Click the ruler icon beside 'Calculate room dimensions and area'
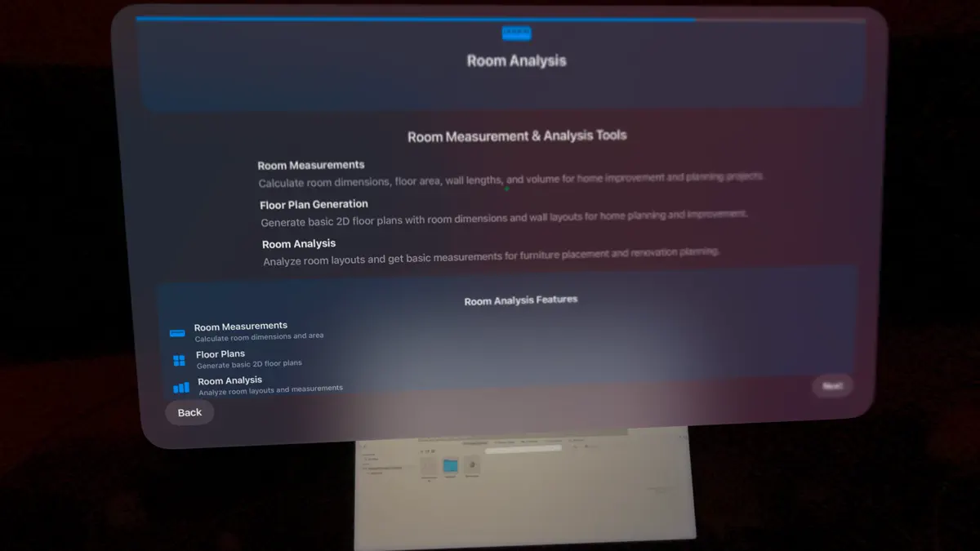The height and width of the screenshot is (551, 980). (x=177, y=333)
